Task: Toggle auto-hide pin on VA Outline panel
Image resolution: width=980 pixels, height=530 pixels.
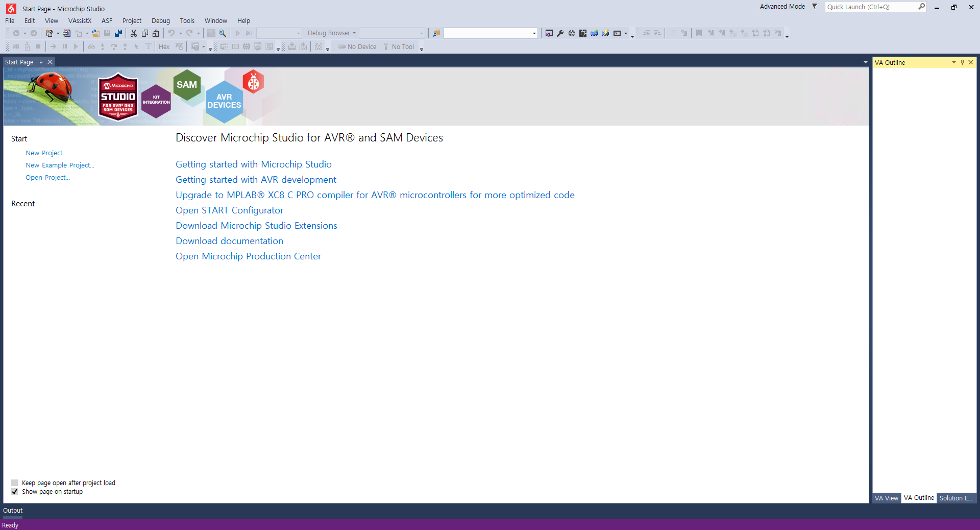Action: point(962,62)
